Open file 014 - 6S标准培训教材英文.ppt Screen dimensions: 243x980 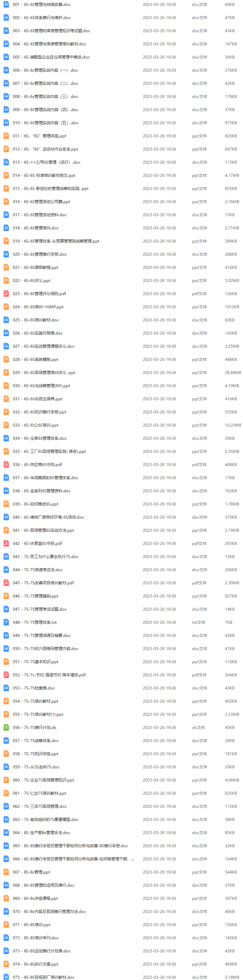coord(44,175)
